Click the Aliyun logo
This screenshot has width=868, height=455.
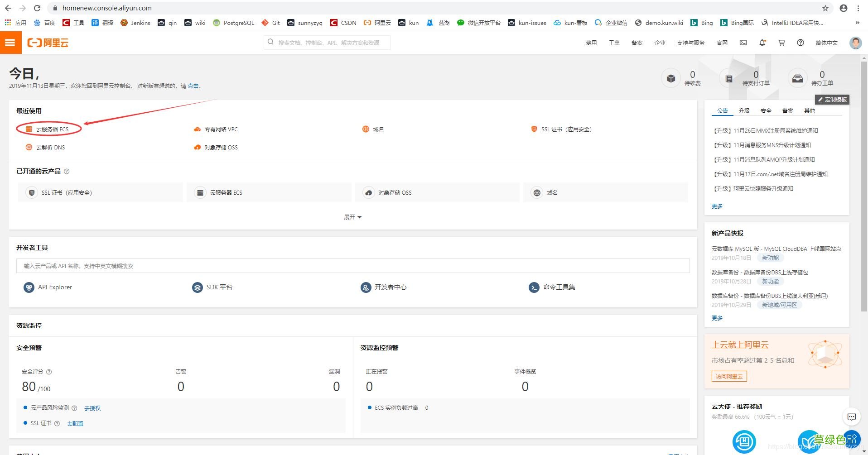click(48, 43)
